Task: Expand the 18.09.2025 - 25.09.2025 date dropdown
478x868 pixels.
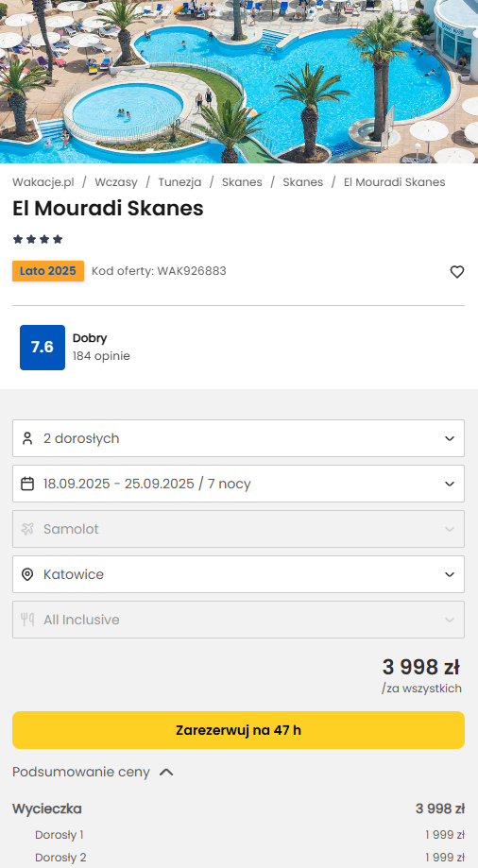Action: (x=238, y=484)
